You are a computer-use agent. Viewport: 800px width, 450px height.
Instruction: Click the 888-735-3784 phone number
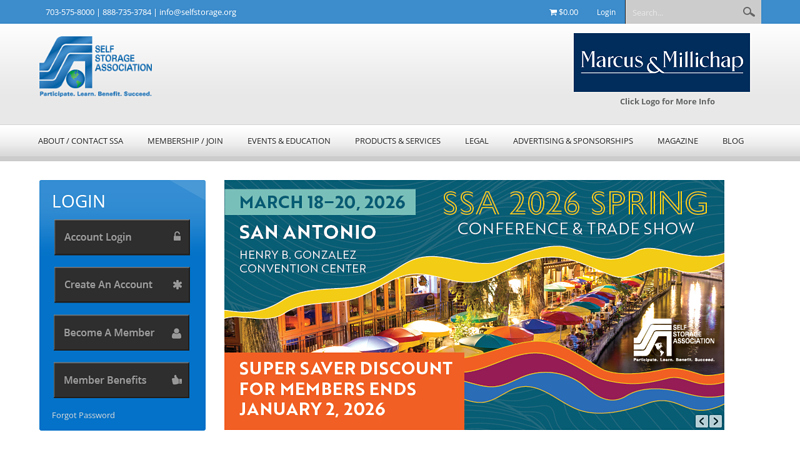(x=127, y=12)
